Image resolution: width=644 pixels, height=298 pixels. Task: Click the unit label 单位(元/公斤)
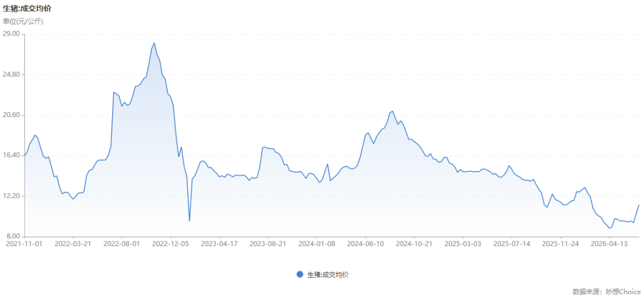point(23,21)
